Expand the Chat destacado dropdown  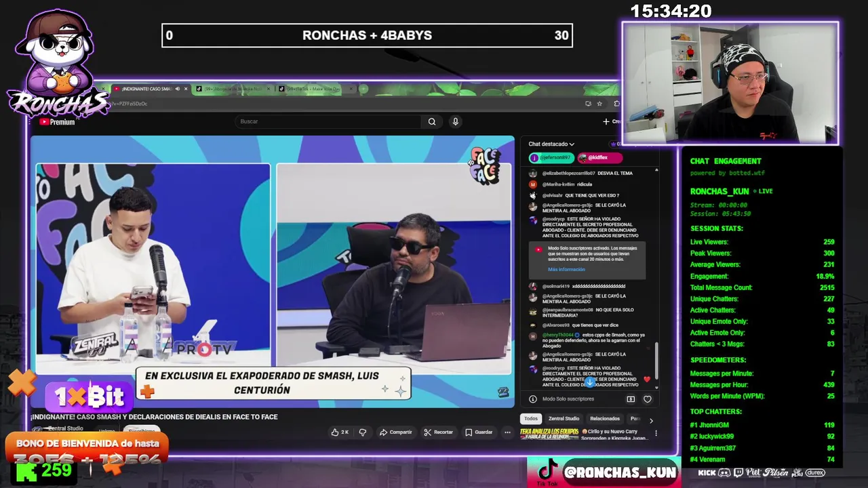click(x=551, y=144)
